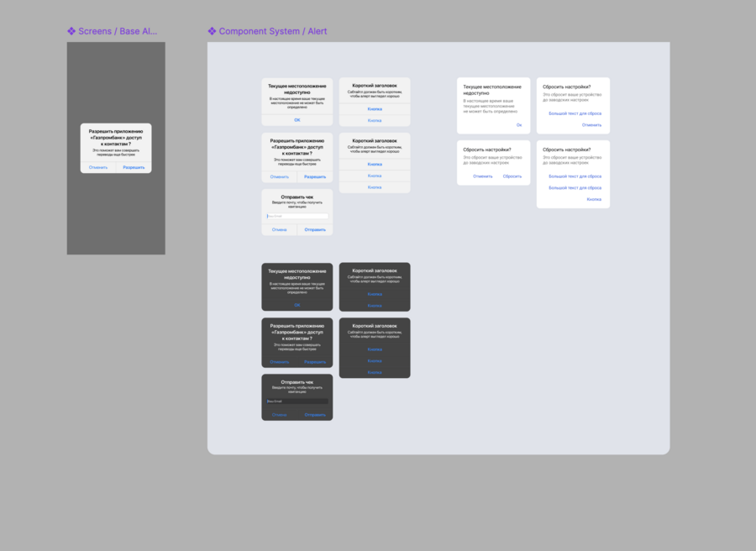Viewport: 756px width, 551px height.
Task: Click first Кнопка in dark three-button Короткий заголовок alert
Action: [x=375, y=349]
